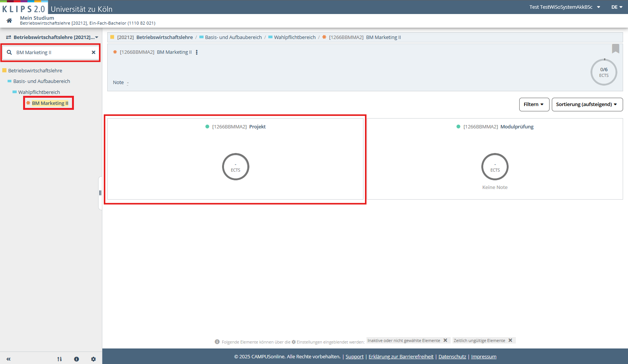
Task: Select Basis- und Aufbaubereich tree node
Action: (42, 81)
